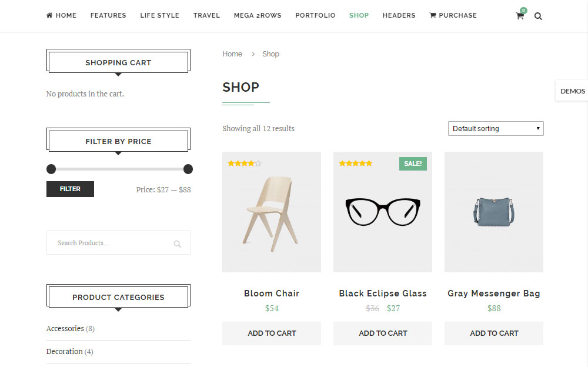Click the Home breadcrumb link
Viewport: 588px width, 367px height.
(x=232, y=54)
